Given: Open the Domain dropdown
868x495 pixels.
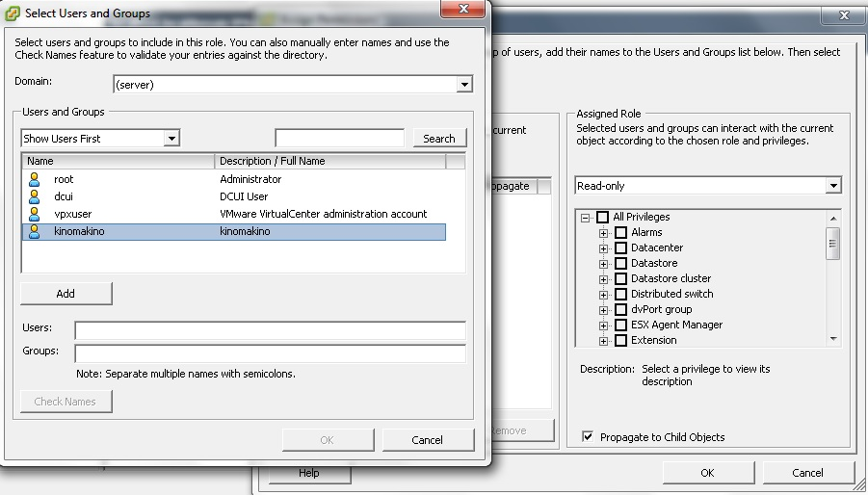Looking at the screenshot, I should pos(464,85).
